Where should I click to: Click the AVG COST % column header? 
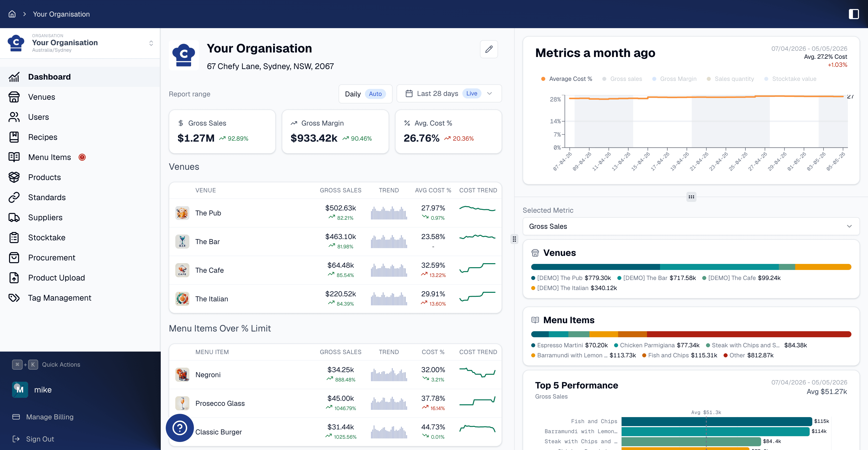(433, 190)
